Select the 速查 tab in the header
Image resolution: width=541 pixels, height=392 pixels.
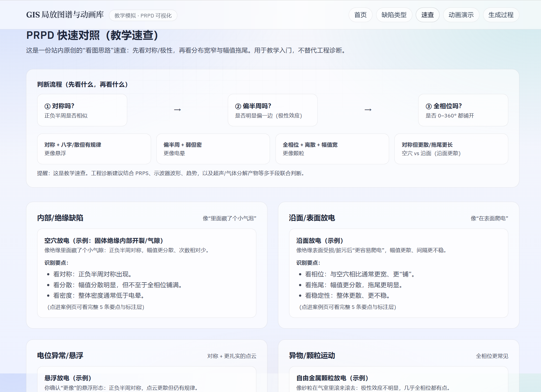point(427,15)
